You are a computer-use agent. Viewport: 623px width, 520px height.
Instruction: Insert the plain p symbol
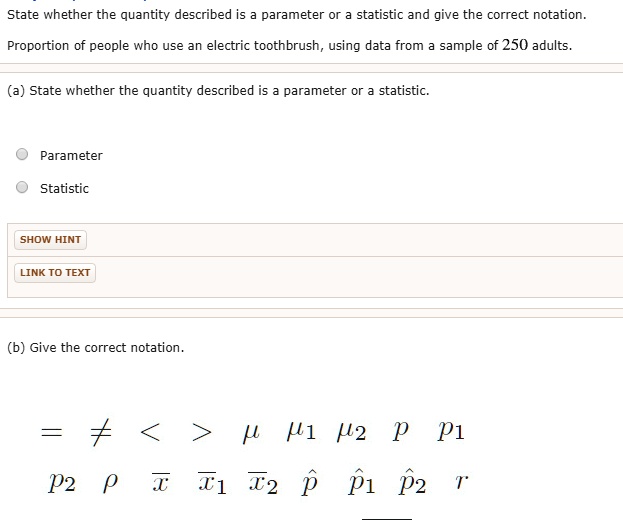402,433
